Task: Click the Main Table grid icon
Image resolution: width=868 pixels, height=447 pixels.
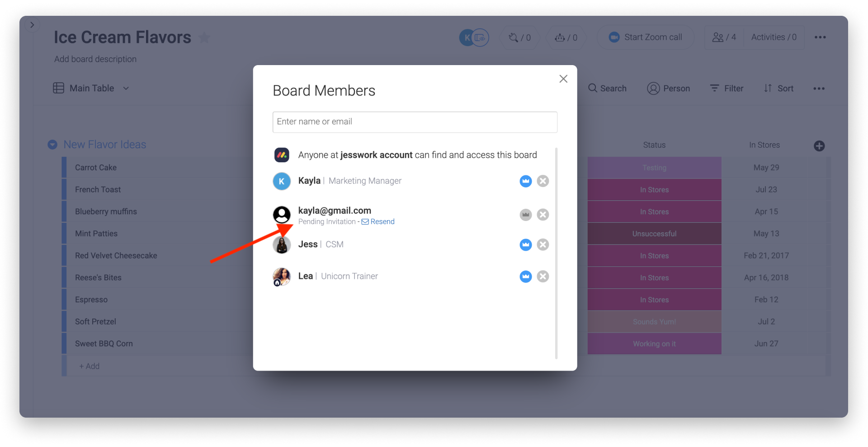Action: [x=58, y=88]
